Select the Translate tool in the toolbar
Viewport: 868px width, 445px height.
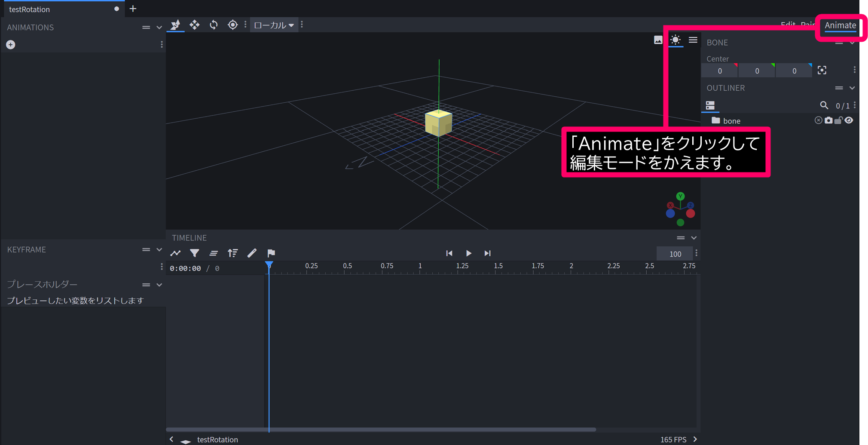(x=195, y=25)
